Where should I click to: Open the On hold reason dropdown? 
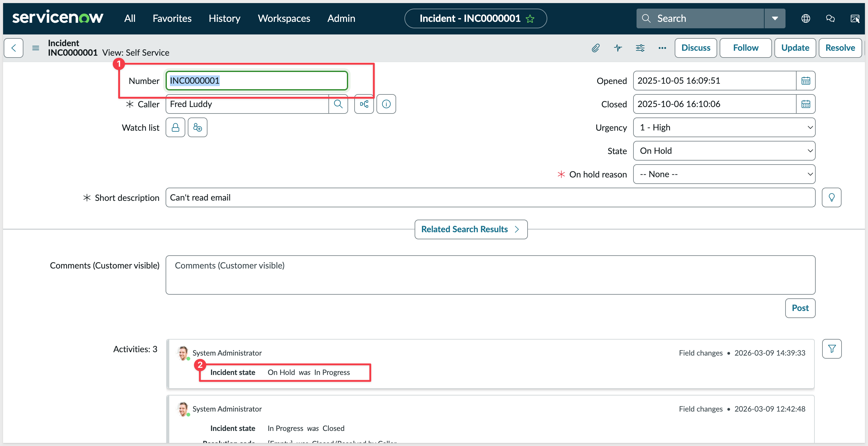(x=724, y=174)
